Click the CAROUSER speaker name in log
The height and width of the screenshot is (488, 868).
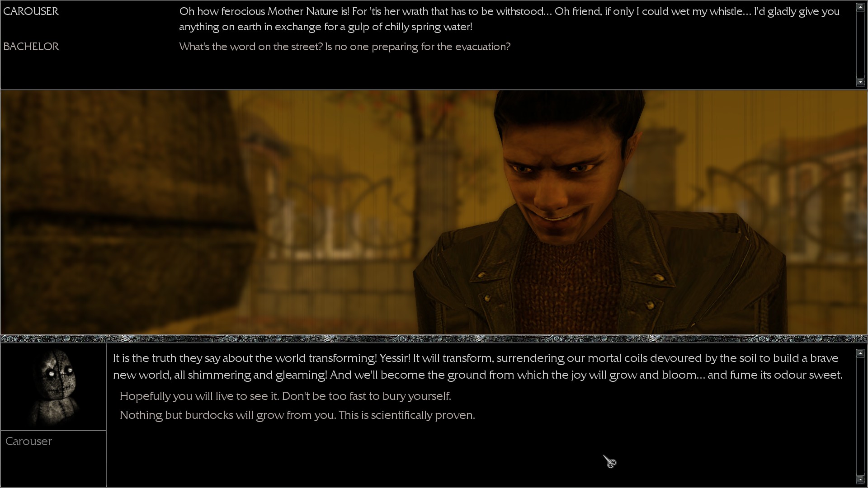31,11
